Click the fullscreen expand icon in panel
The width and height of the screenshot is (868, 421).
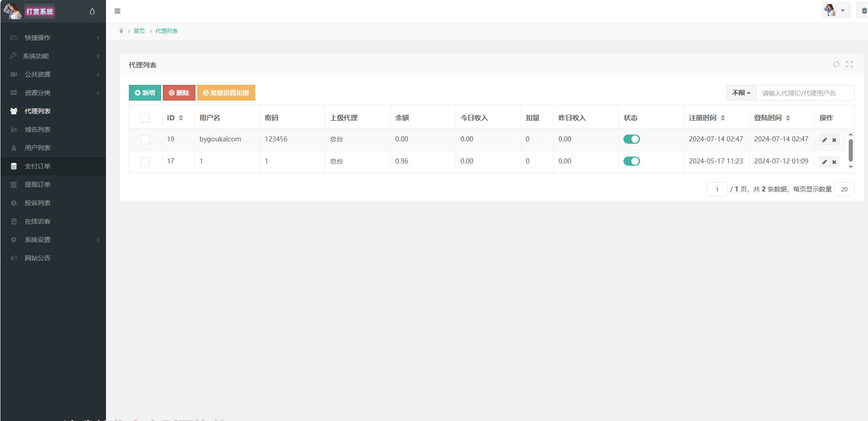[x=849, y=64]
